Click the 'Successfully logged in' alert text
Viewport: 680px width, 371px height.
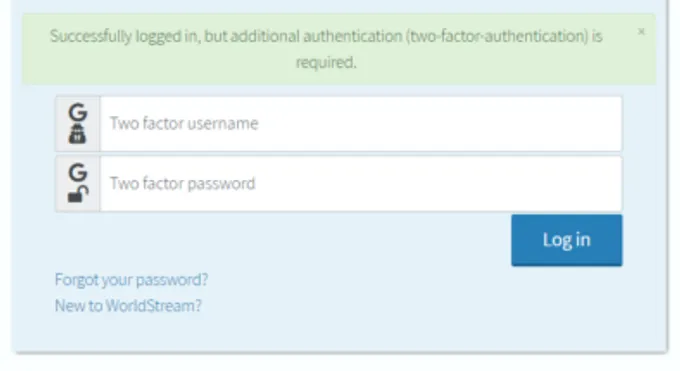tap(326, 49)
